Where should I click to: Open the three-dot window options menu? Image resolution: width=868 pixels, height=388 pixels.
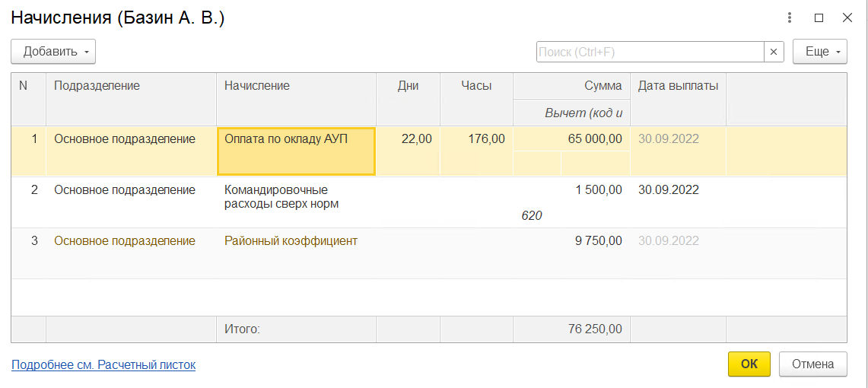tap(790, 17)
